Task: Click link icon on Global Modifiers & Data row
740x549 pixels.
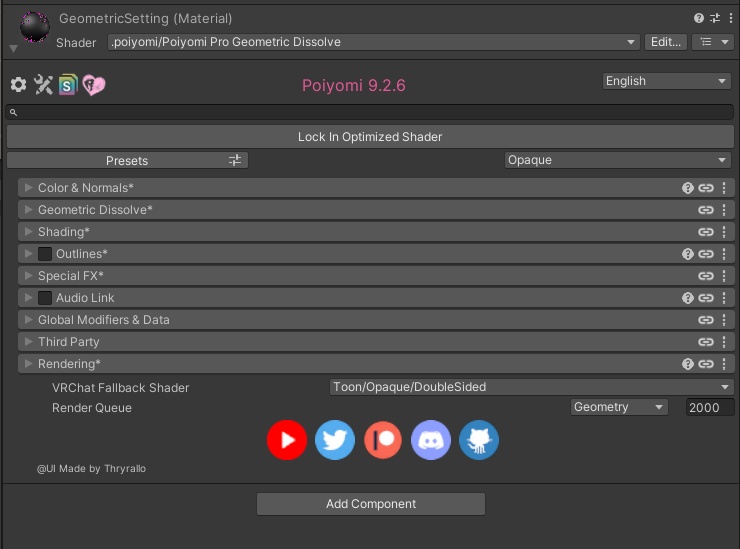Action: (x=706, y=320)
